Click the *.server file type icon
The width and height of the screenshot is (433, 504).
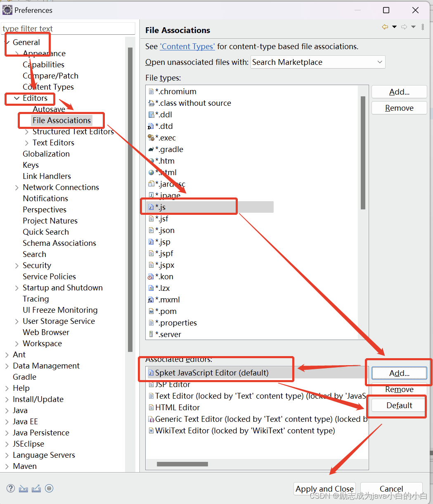tap(151, 335)
